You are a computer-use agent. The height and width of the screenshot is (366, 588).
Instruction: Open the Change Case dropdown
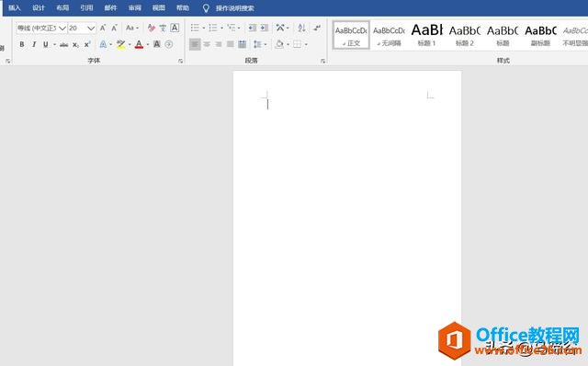tap(132, 28)
